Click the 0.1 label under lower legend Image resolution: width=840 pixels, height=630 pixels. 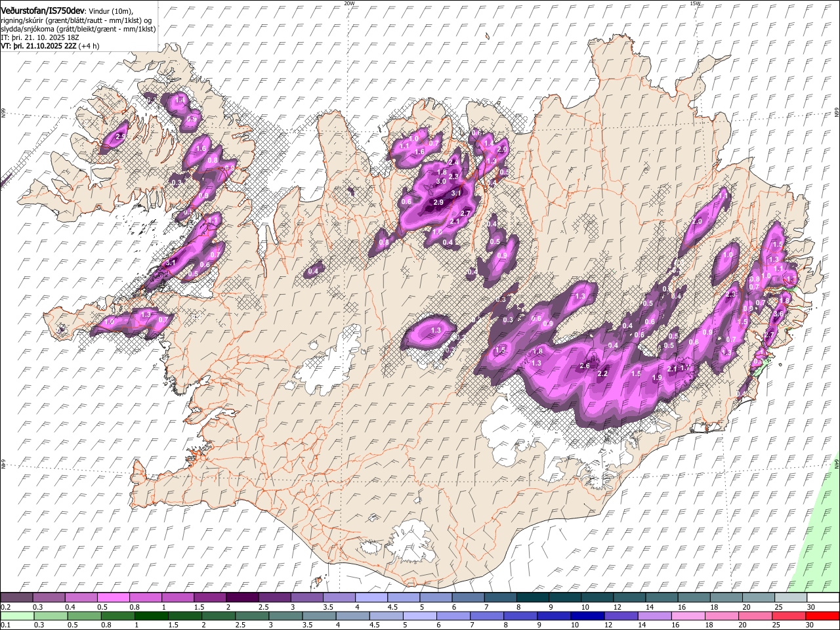5,625
